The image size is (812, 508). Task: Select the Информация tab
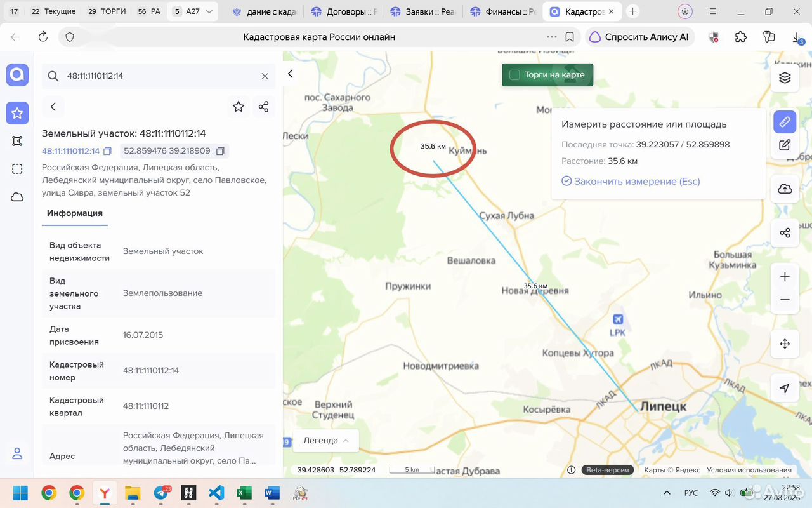pyautogui.click(x=75, y=213)
